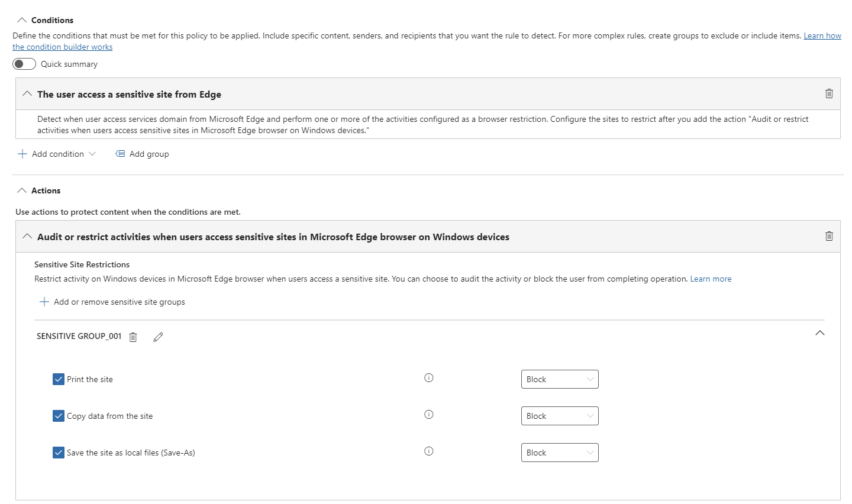The width and height of the screenshot is (852, 504).
Task: View the info tooltip for Save-As restriction
Action: pyautogui.click(x=428, y=451)
